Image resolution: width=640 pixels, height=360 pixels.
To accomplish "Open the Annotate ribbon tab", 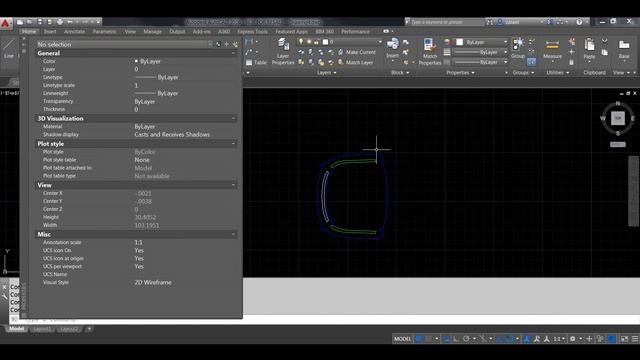I will tap(74, 31).
